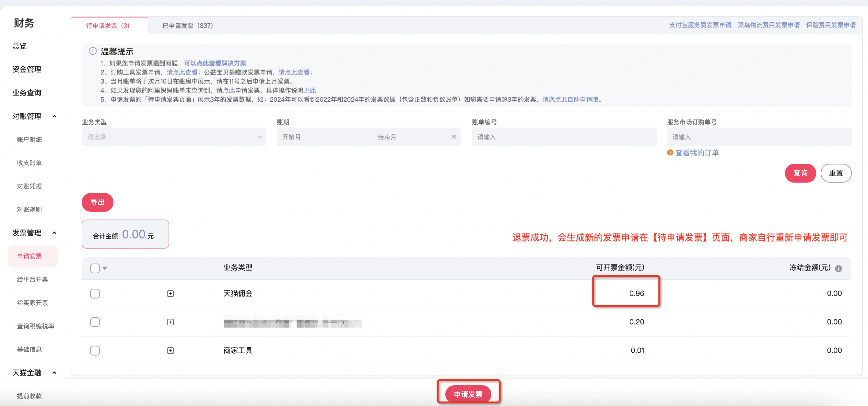
Task: Check the 商家工具 row checkbox
Action: pyautogui.click(x=95, y=350)
